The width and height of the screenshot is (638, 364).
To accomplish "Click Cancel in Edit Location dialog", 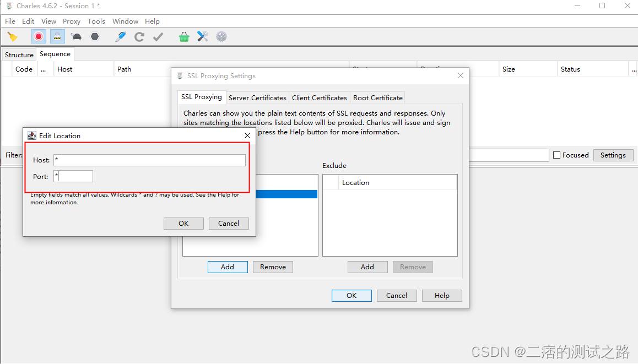I will coord(229,223).
